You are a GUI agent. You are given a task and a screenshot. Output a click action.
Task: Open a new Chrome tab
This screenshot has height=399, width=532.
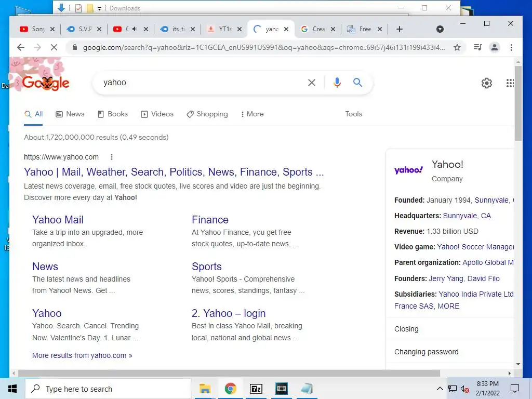pos(400,29)
